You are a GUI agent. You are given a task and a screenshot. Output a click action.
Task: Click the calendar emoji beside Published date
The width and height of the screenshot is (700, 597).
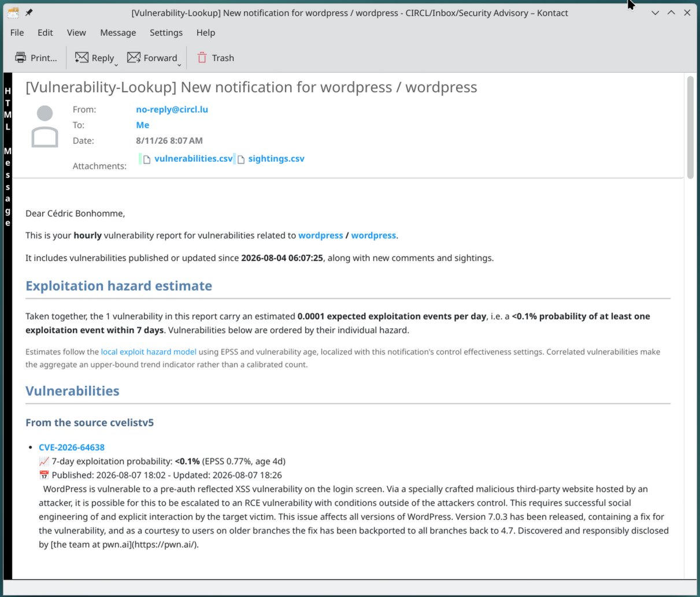(x=44, y=475)
